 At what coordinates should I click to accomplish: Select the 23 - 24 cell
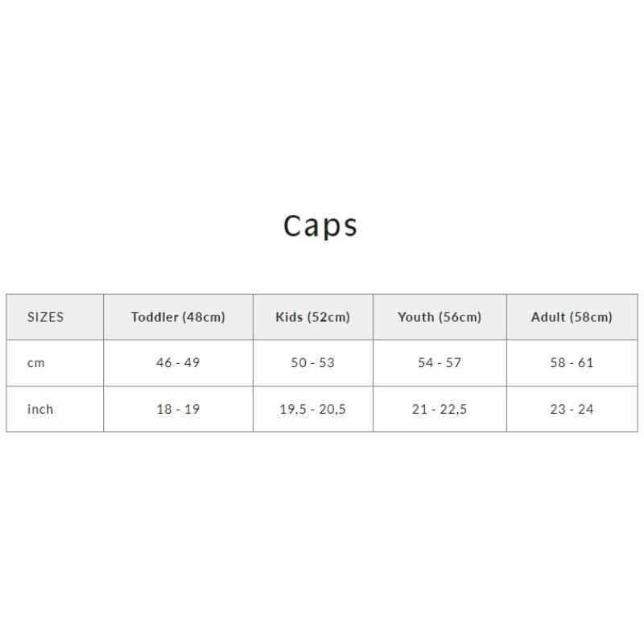(572, 409)
